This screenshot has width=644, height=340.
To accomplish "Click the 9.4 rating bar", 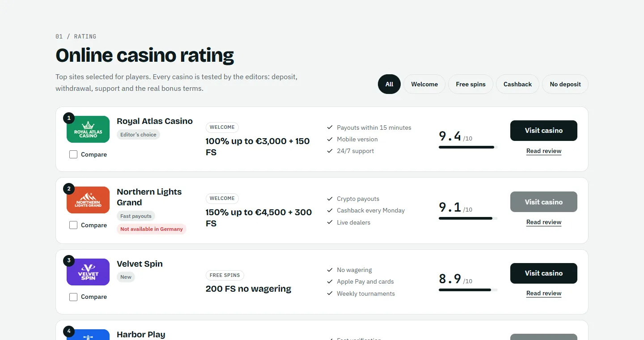I will click(x=468, y=147).
